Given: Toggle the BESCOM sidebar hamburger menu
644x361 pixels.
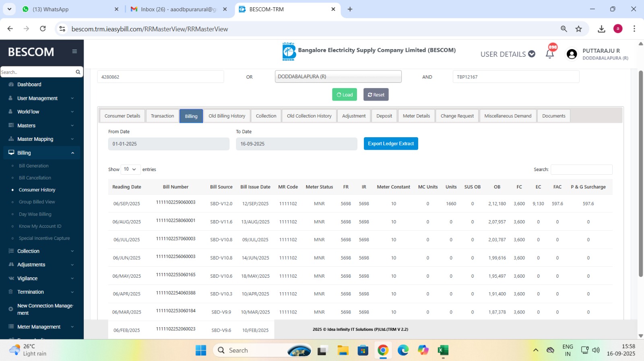Looking at the screenshot, I should point(74,52).
